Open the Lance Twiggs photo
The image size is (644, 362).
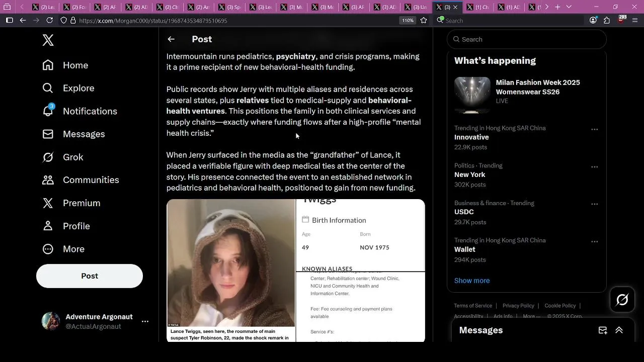point(231,270)
